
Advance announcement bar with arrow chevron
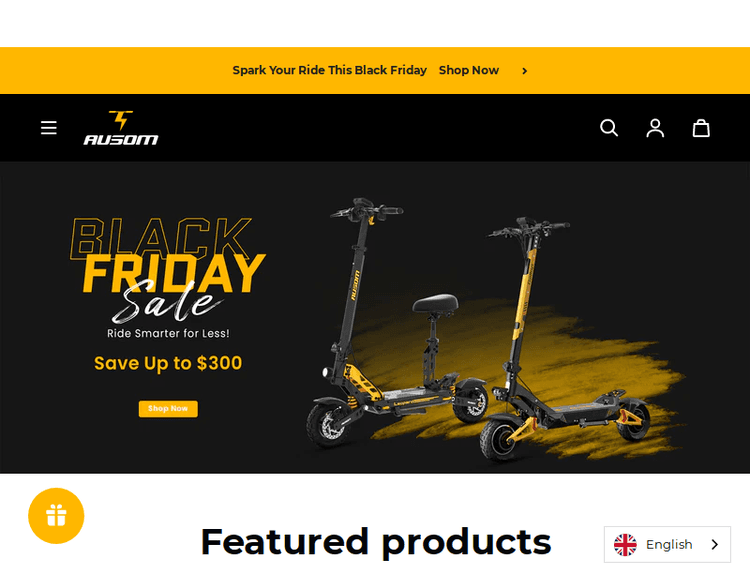click(524, 71)
